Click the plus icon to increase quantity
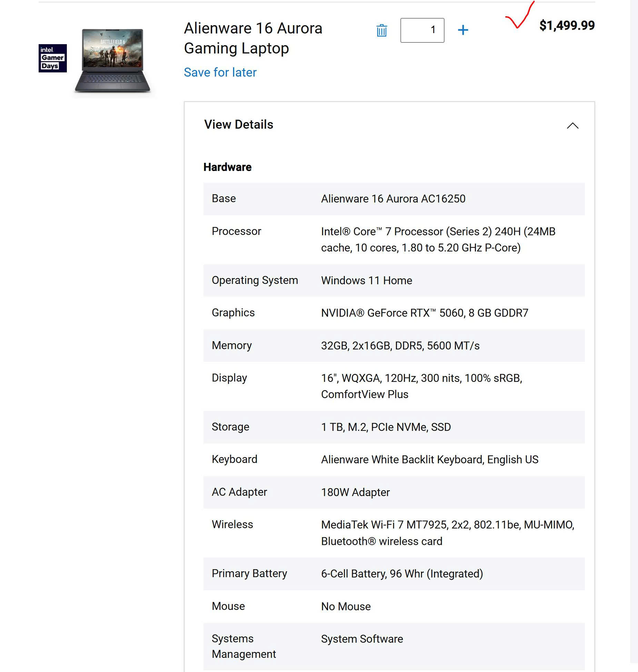Screen dimensions: 638x672 pyautogui.click(x=463, y=30)
